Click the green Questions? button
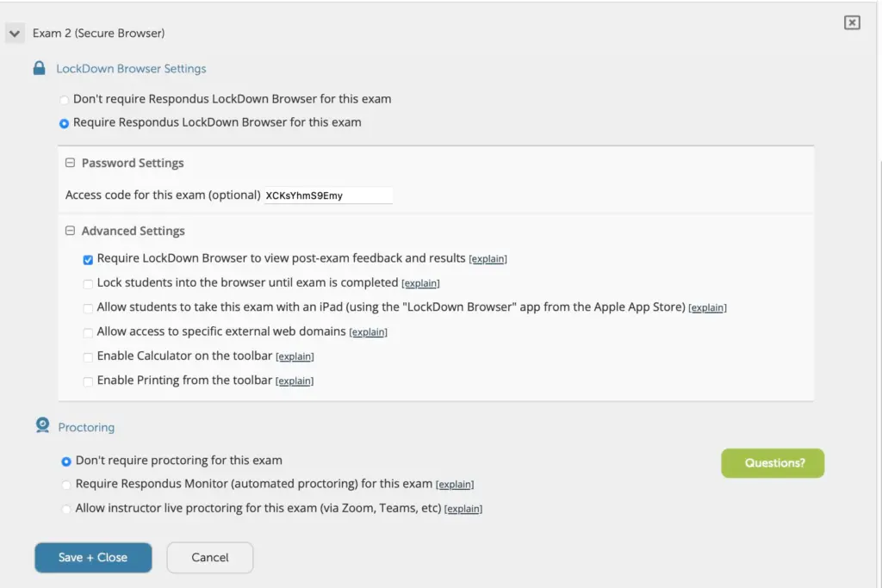Viewport: 882px width, 588px height. (x=773, y=463)
